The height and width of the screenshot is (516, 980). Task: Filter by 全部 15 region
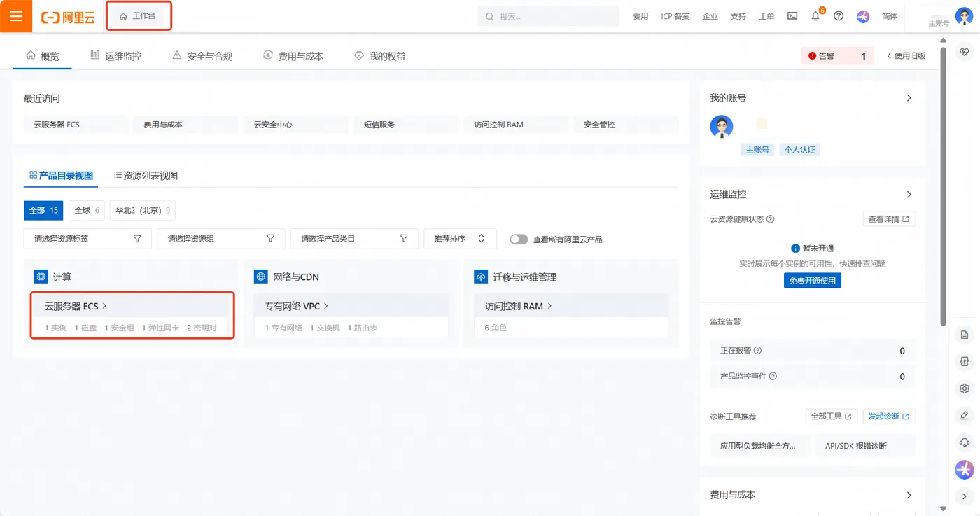[x=43, y=210]
